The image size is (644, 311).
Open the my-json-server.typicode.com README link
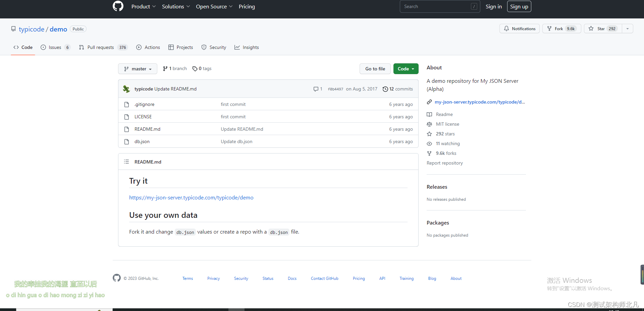191,197
